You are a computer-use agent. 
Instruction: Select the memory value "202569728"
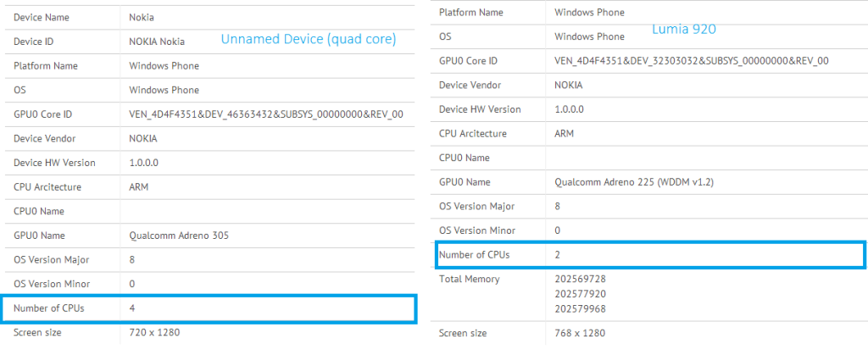[580, 280]
